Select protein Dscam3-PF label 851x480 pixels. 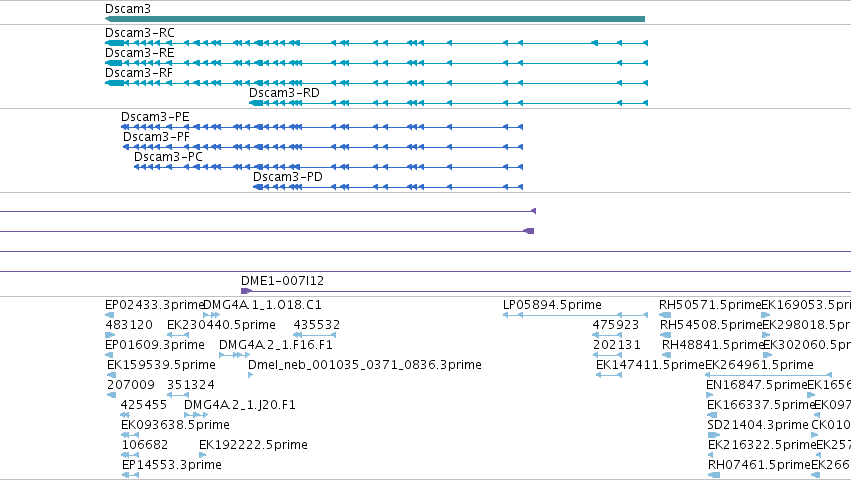point(156,137)
